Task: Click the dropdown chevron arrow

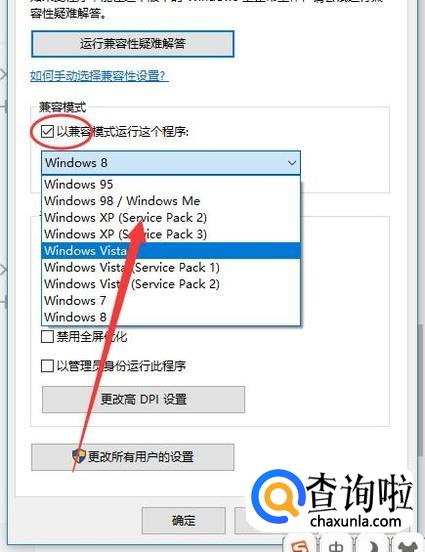Action: click(292, 163)
